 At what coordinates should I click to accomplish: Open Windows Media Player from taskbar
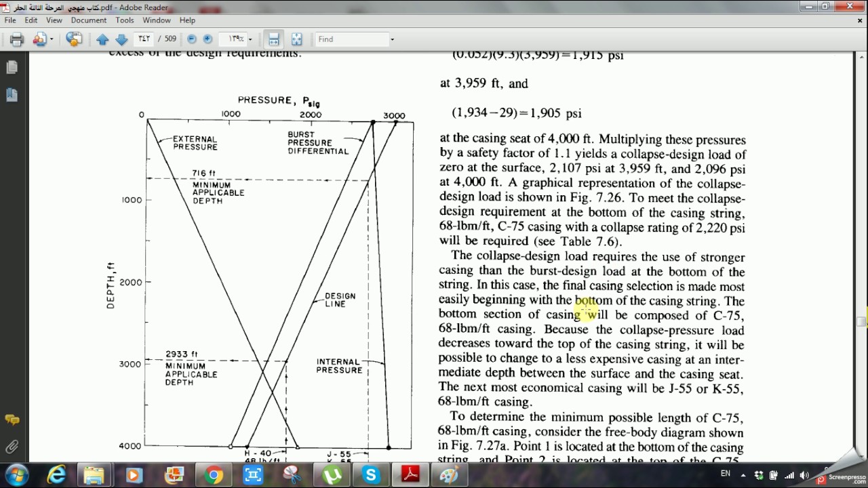point(134,475)
